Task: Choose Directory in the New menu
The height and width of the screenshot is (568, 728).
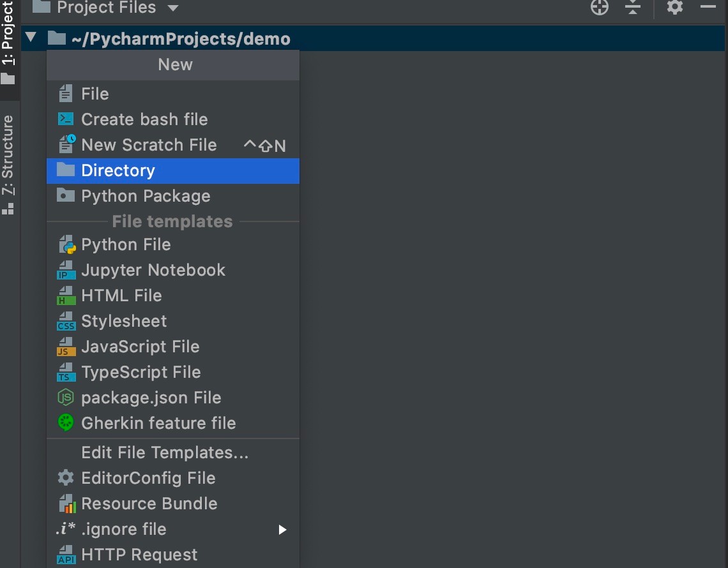Action: click(173, 171)
